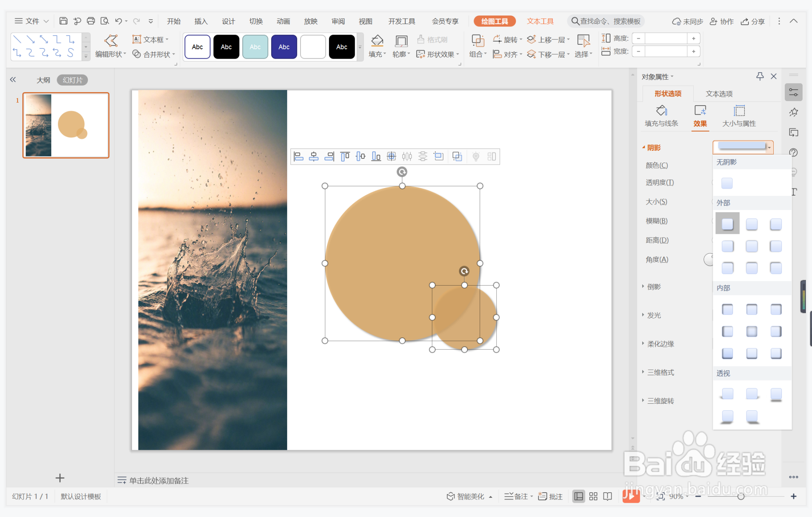Click the Save icon in the quick toolbar
Viewport: 812px width, 517px height.
[63, 21]
